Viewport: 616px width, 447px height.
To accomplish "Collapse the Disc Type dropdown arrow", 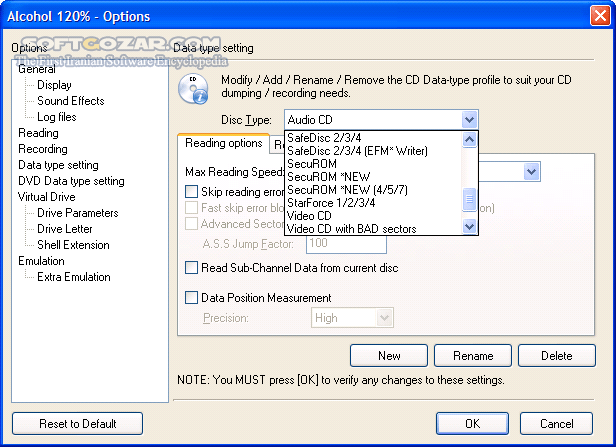I will coord(470,119).
